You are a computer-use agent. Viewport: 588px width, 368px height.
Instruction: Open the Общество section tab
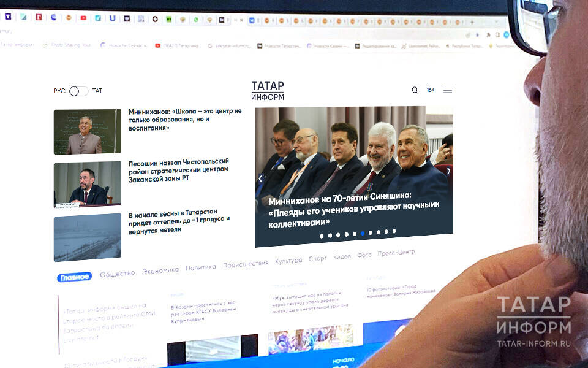[117, 274]
